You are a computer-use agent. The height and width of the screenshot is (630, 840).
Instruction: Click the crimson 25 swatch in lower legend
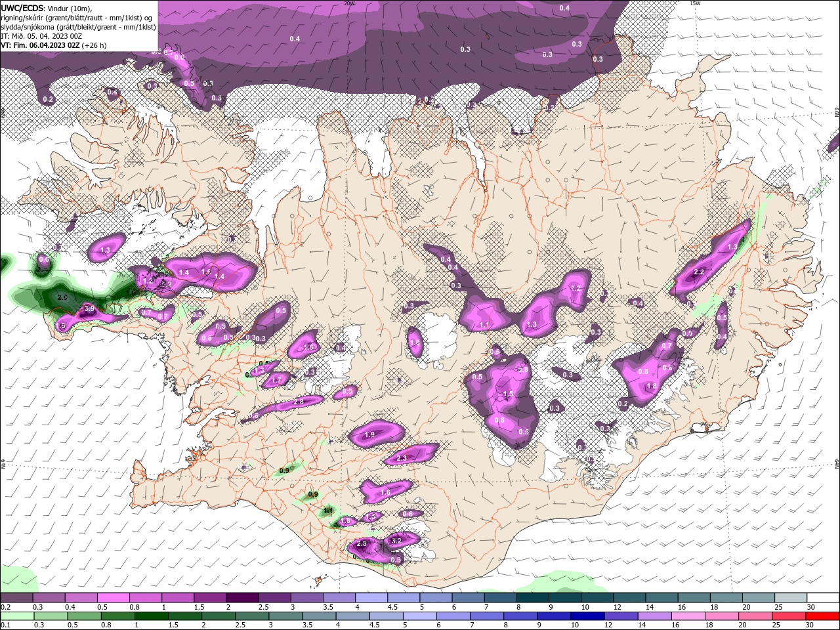point(789,616)
